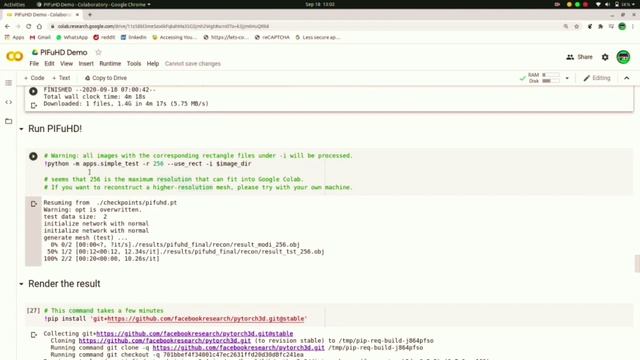
Task: Open reCAPTCHA bookmark
Action: [x=272, y=37]
